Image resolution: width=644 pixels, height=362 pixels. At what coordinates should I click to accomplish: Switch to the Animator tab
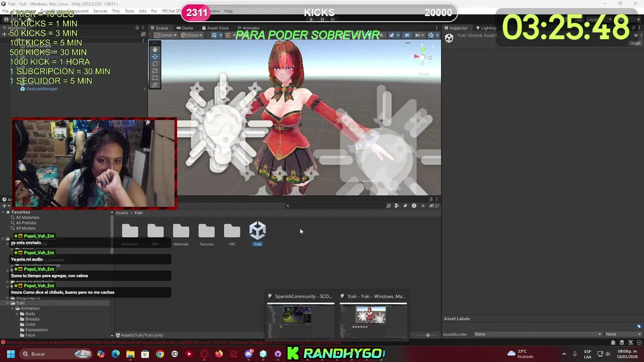coord(249,28)
